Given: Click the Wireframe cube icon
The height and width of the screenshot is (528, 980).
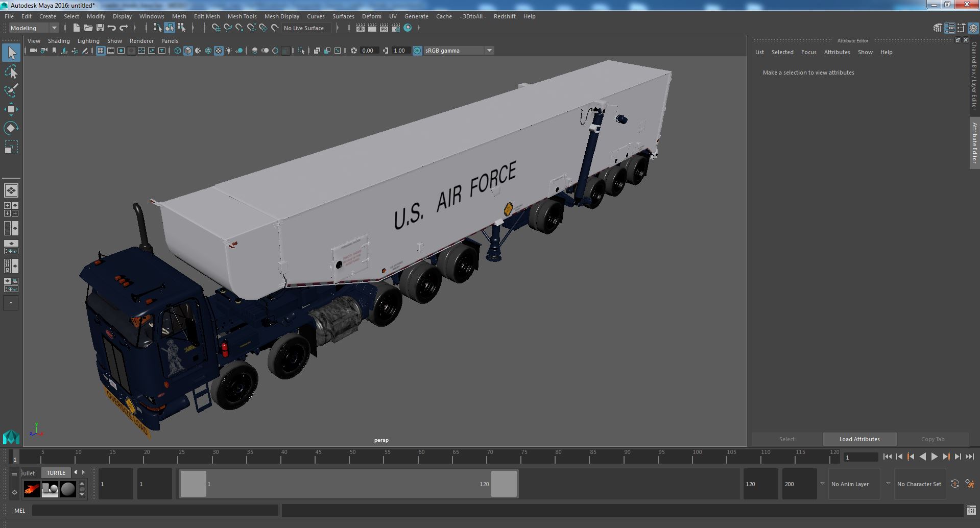Looking at the screenshot, I should click(178, 51).
